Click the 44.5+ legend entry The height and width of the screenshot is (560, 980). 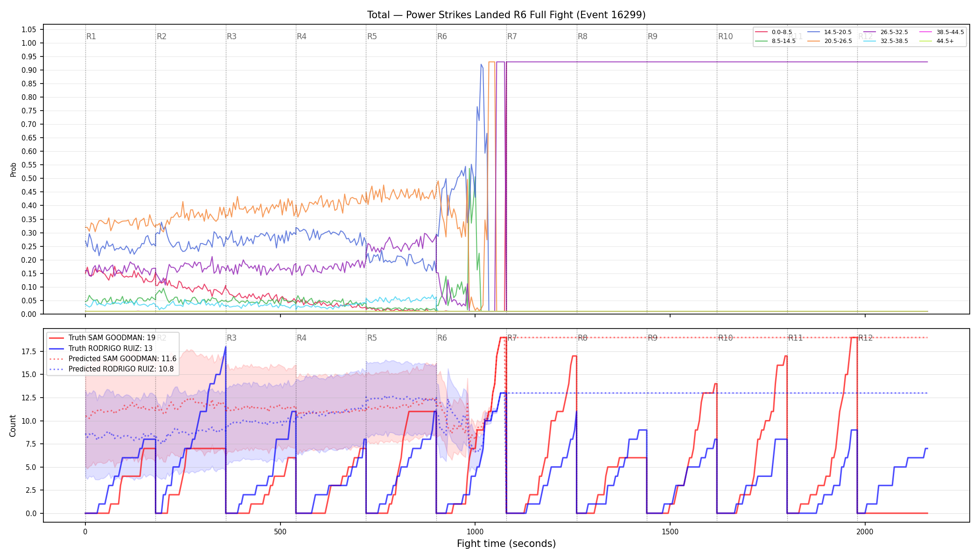937,41
